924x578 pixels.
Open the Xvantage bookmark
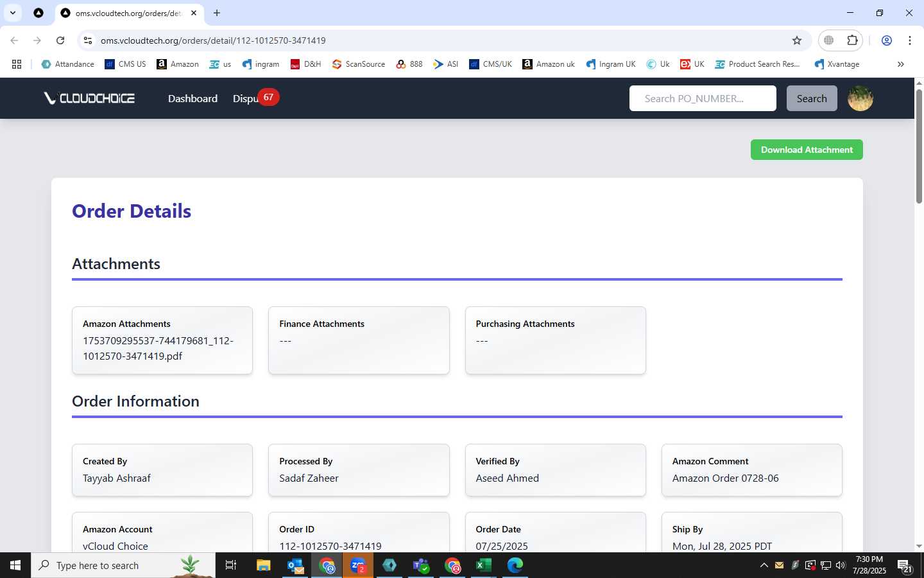(x=837, y=64)
